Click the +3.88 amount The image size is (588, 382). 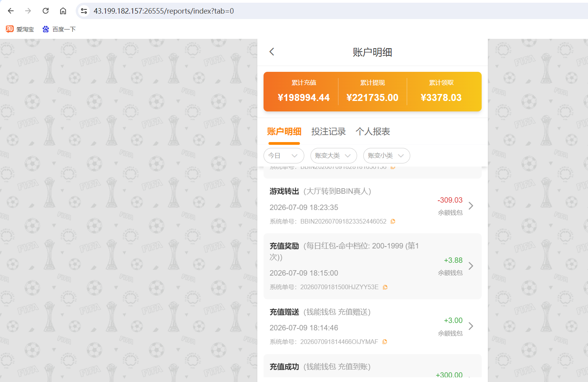(453, 260)
